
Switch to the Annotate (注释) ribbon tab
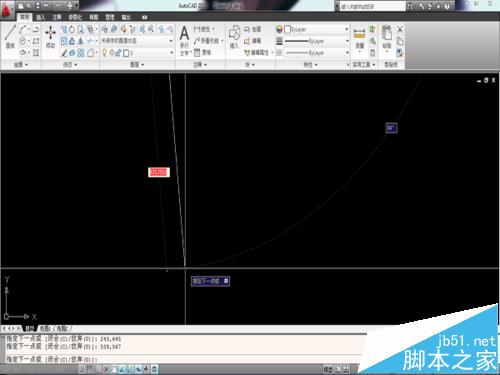[57, 17]
